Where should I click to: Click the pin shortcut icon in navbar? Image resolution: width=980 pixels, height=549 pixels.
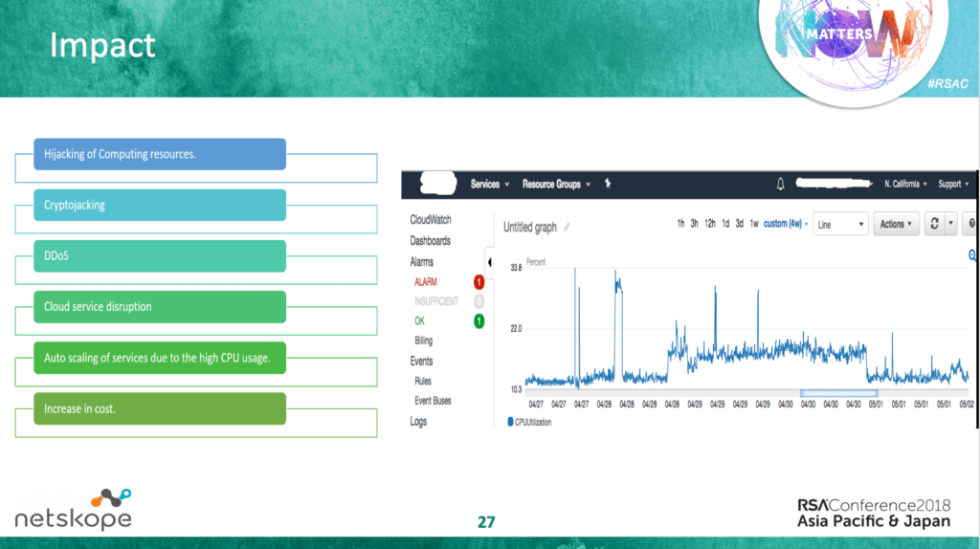click(608, 184)
